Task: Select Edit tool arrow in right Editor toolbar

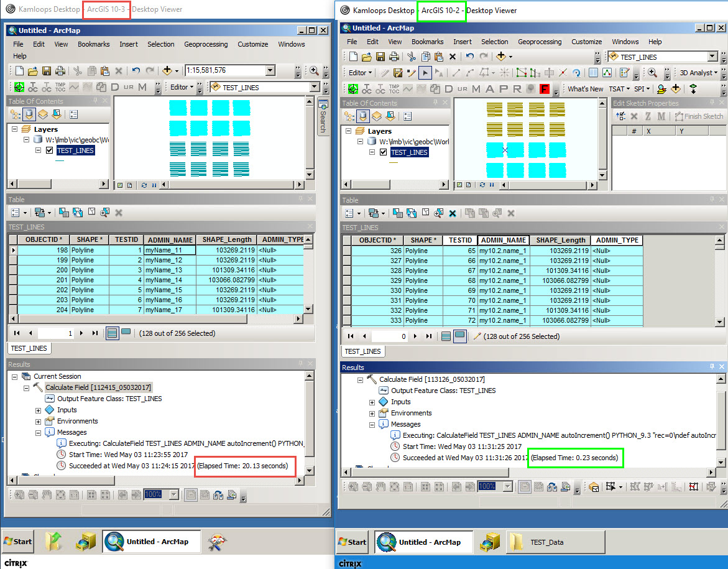Action: [425, 73]
